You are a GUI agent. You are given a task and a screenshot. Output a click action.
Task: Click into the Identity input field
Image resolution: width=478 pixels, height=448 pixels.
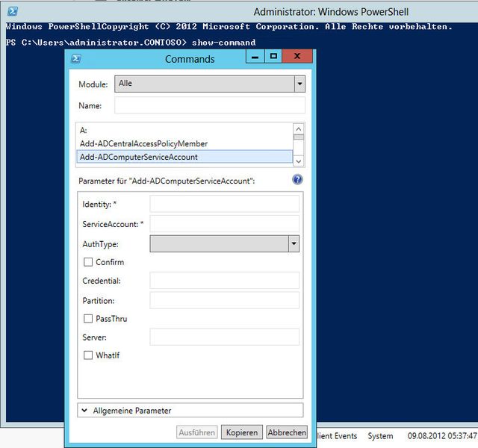224,204
